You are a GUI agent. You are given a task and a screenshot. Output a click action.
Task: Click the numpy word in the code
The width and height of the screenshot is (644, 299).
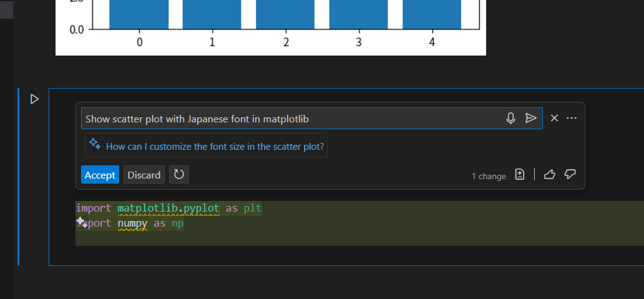coord(132,223)
